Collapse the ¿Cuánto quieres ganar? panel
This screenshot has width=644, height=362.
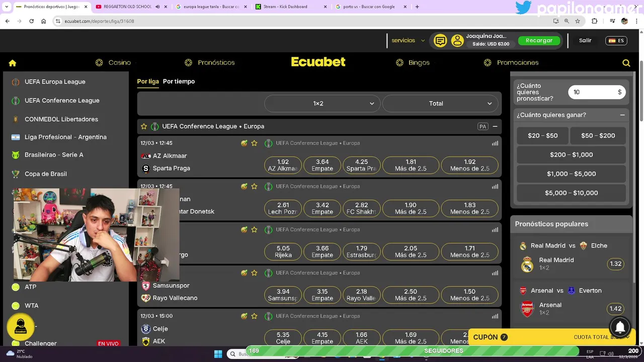pos(622,115)
